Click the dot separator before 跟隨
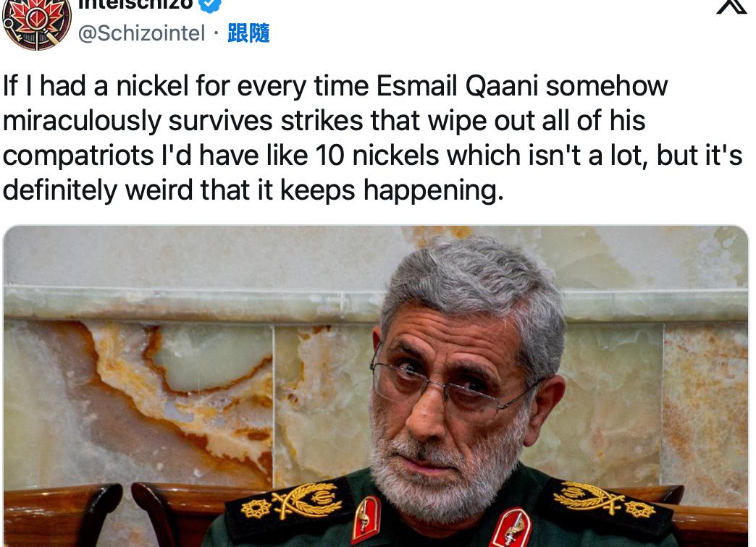This screenshot has width=756, height=547. 216,33
